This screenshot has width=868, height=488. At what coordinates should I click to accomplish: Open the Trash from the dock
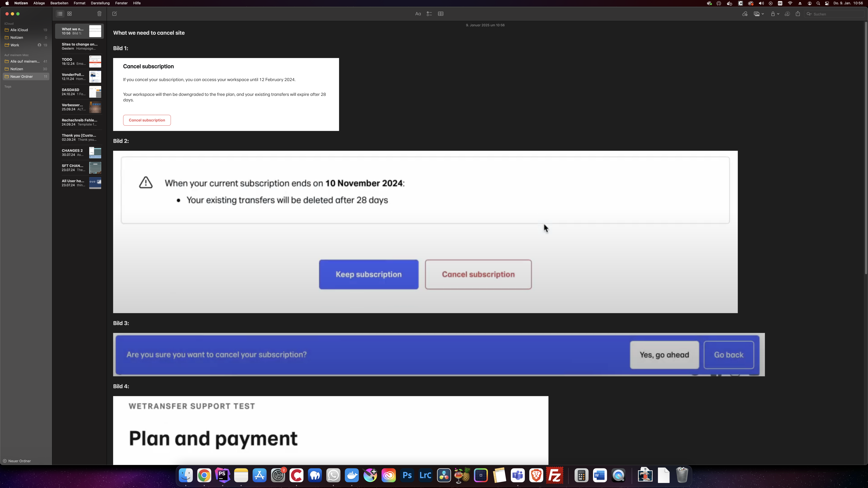pos(682,476)
